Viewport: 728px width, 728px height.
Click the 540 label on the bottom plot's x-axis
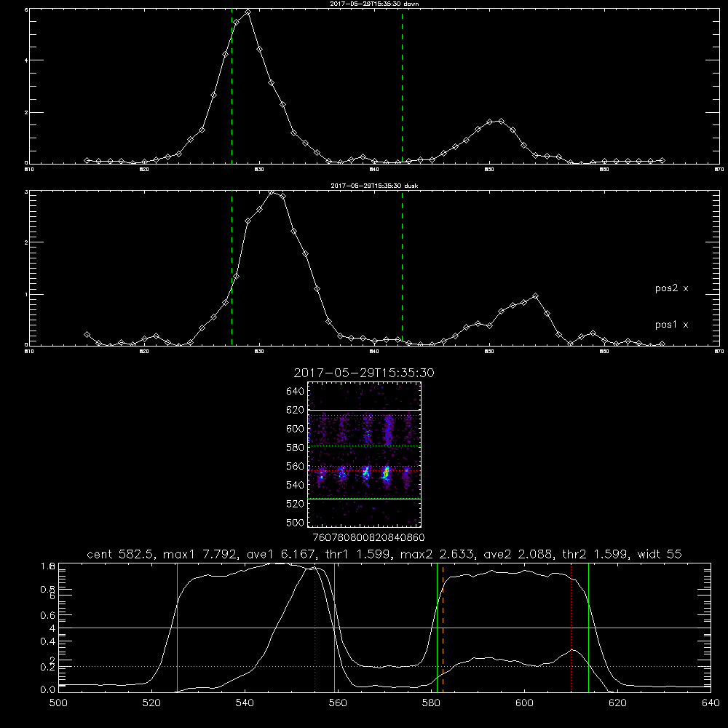point(245,703)
